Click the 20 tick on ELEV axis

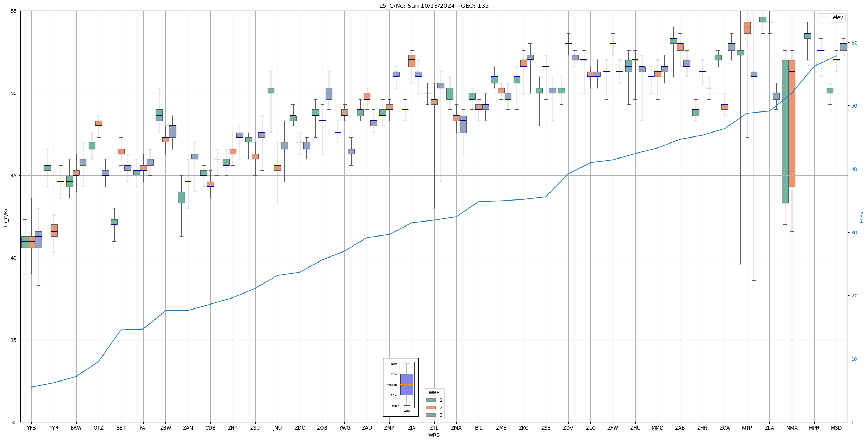pyautogui.click(x=854, y=296)
